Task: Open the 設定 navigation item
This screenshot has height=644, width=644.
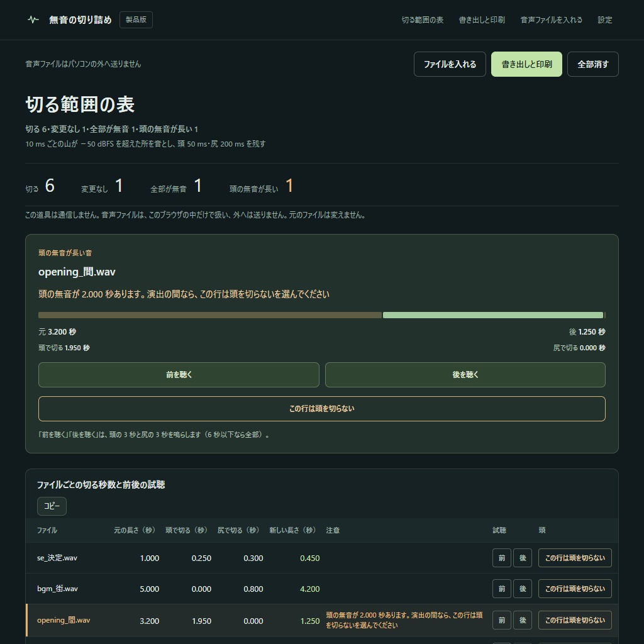Action: [604, 19]
